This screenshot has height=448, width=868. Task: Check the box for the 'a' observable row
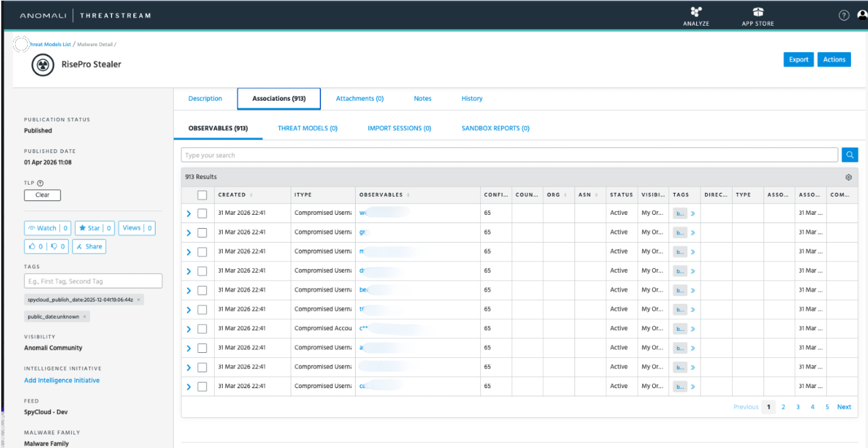pos(202,348)
